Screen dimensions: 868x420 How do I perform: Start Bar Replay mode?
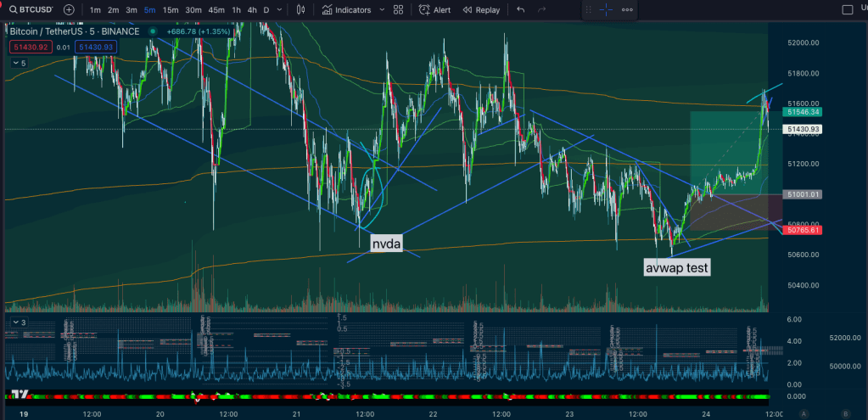click(481, 10)
